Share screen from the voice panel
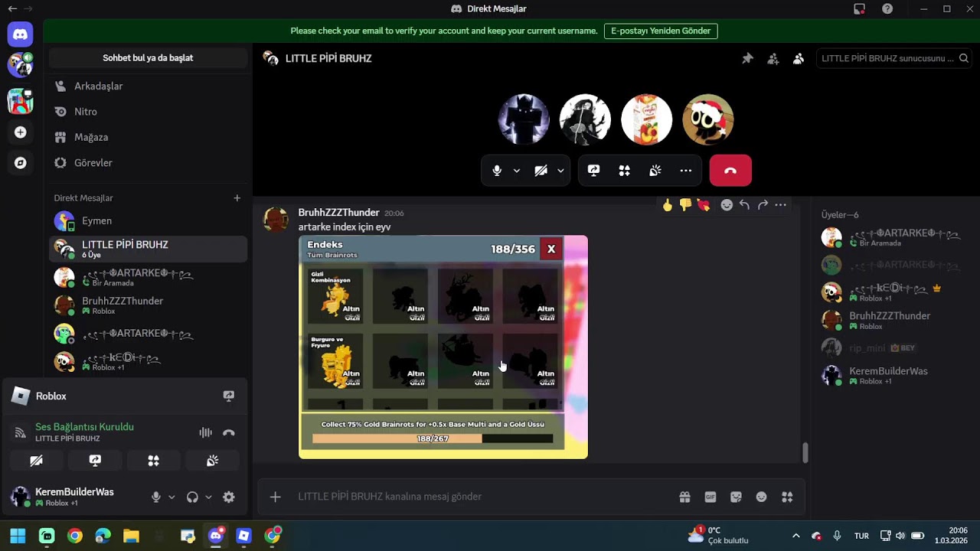Image resolution: width=980 pixels, height=551 pixels. coord(95,461)
